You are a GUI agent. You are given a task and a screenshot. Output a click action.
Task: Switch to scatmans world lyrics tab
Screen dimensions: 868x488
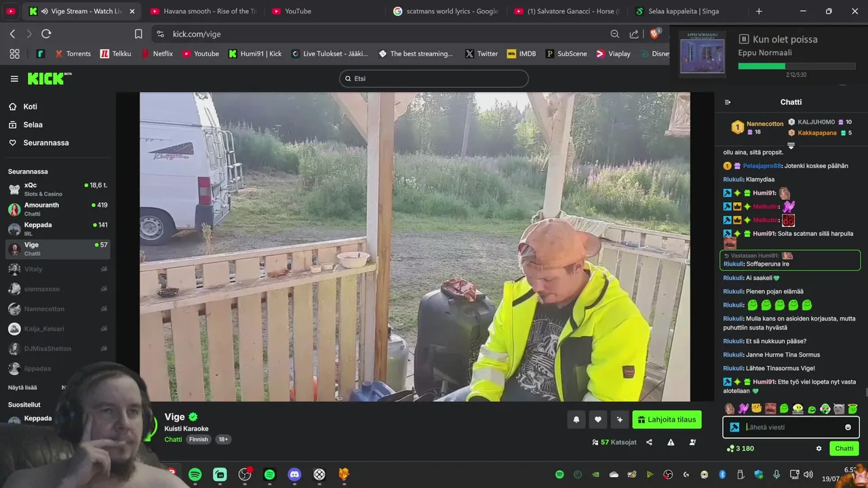[x=446, y=12]
